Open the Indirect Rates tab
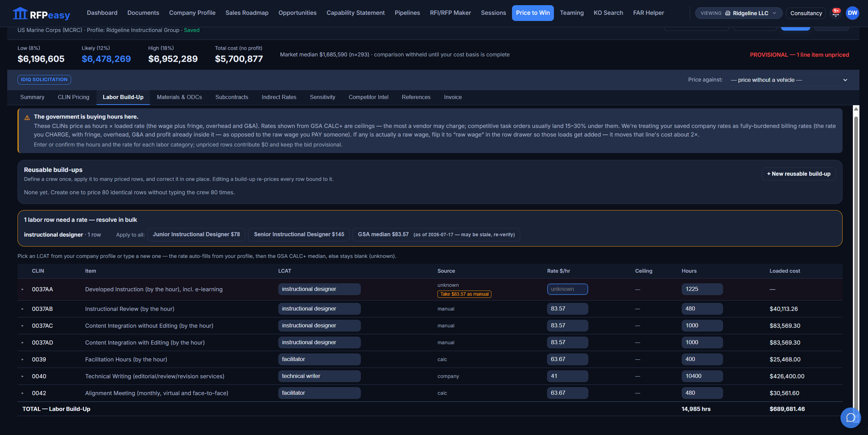Screen dimensions: 868x435 (x=279, y=97)
